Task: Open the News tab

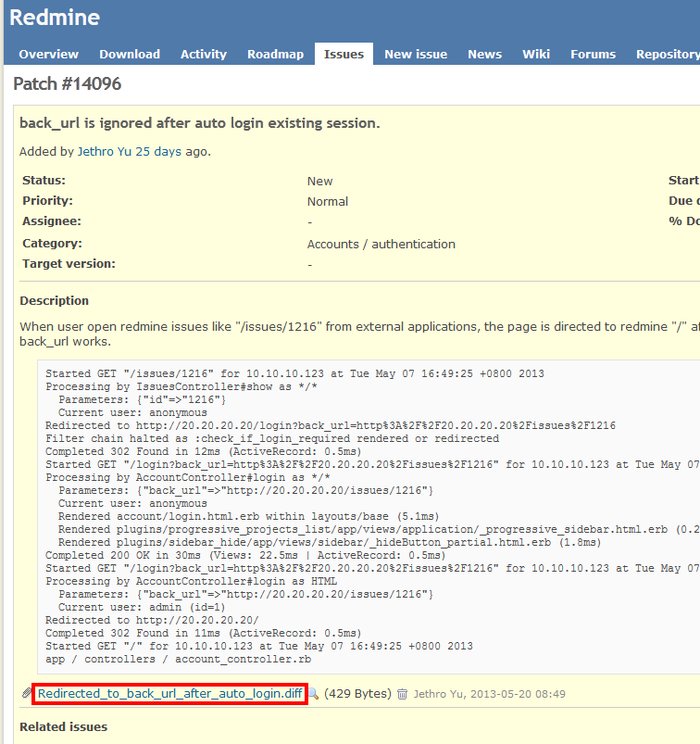Action: (484, 54)
